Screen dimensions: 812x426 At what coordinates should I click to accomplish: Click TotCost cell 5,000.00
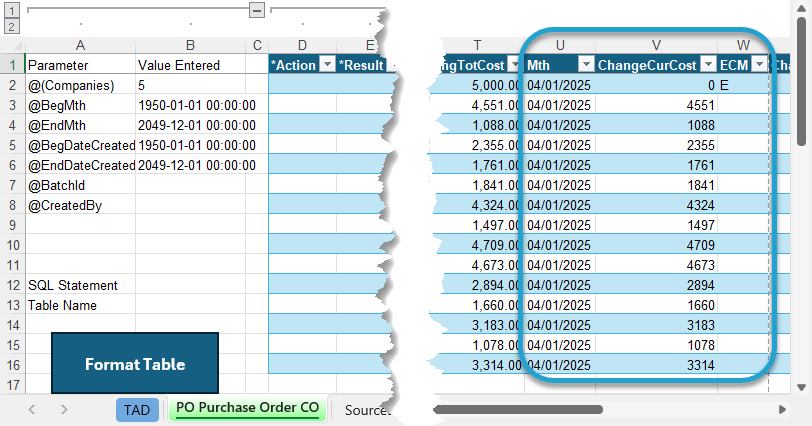coord(479,85)
